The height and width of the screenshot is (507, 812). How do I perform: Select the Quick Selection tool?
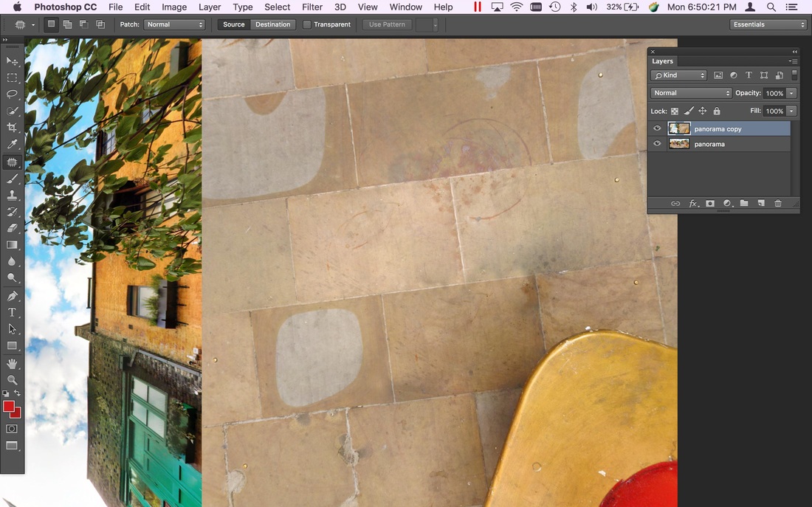[x=12, y=111]
